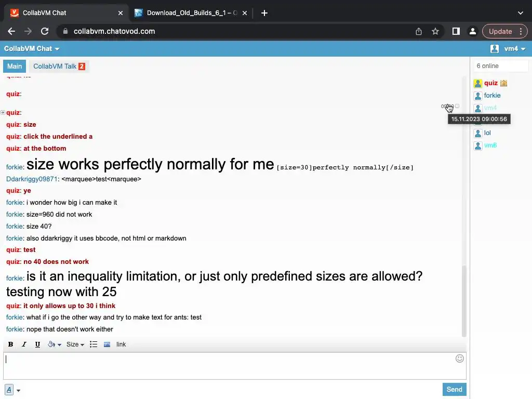The image size is (532, 399).
Task: Click lol username in user list
Action: tap(487, 133)
